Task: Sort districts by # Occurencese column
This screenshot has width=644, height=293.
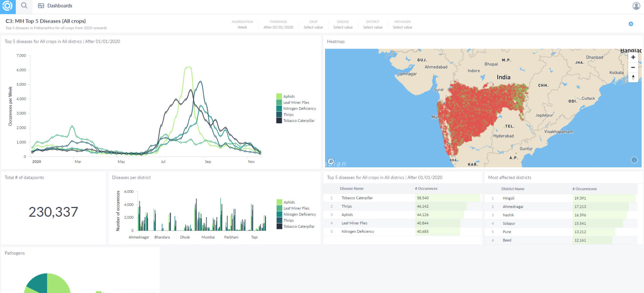Action: pos(584,189)
